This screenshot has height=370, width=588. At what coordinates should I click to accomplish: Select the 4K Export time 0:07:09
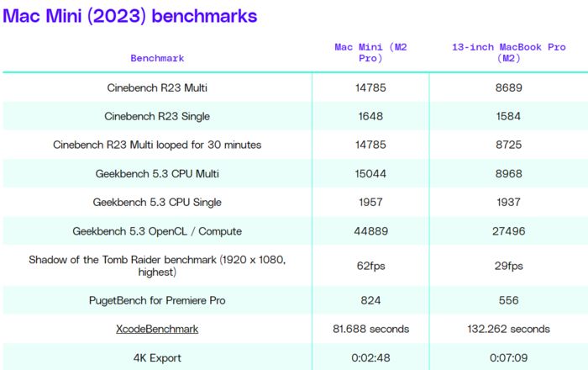coord(508,358)
